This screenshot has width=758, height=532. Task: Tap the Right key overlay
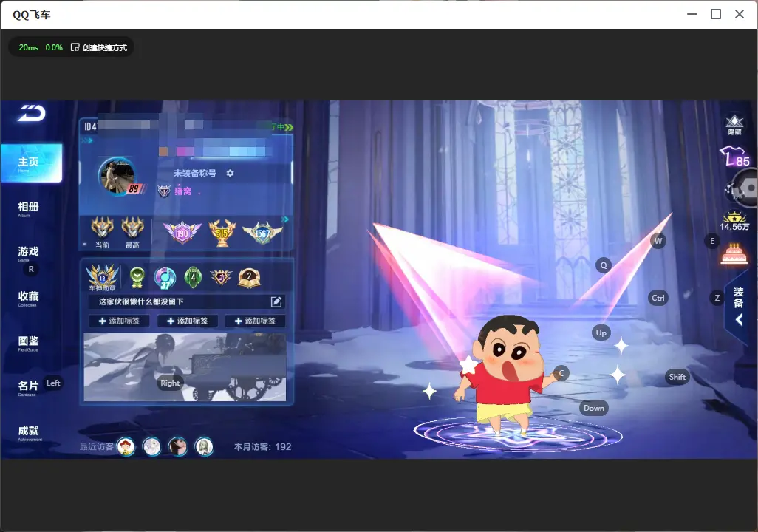[170, 383]
